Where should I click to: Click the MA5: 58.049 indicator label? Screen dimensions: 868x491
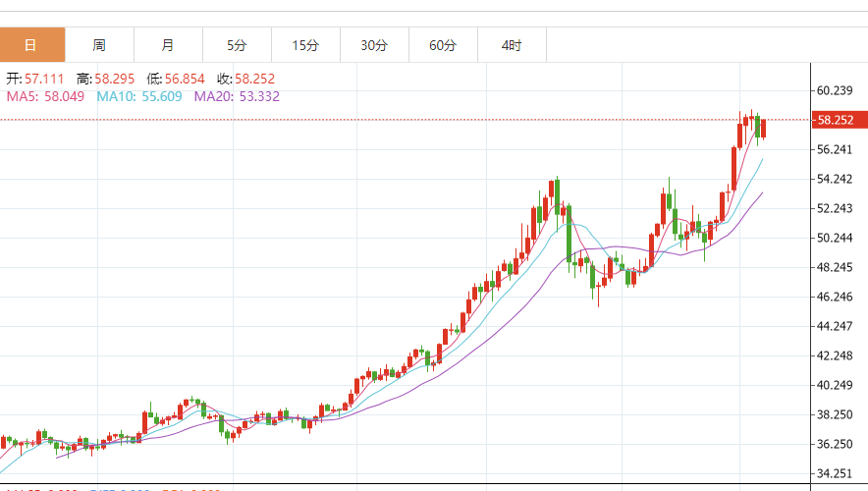pos(46,96)
